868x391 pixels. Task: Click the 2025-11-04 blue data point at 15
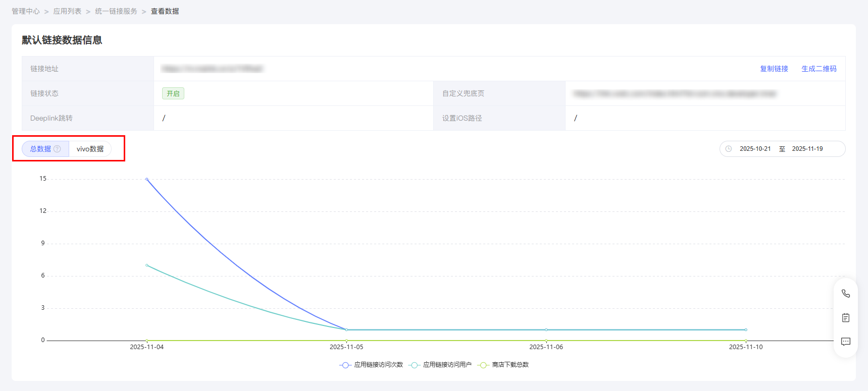[x=147, y=179]
